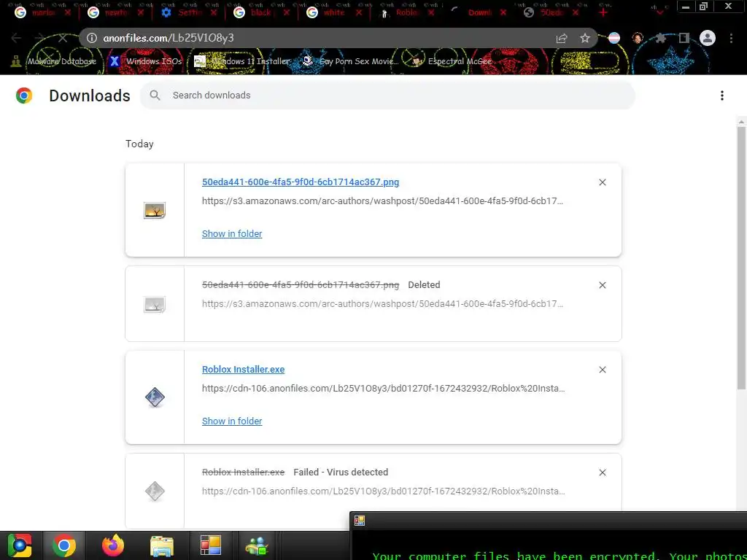This screenshot has height=560, width=747.
Task: Close the 'marlo' tab with its X
Action: coord(68,13)
